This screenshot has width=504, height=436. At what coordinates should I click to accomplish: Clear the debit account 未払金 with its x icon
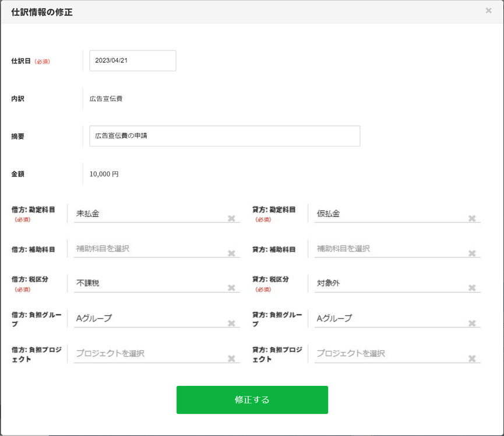coord(231,219)
